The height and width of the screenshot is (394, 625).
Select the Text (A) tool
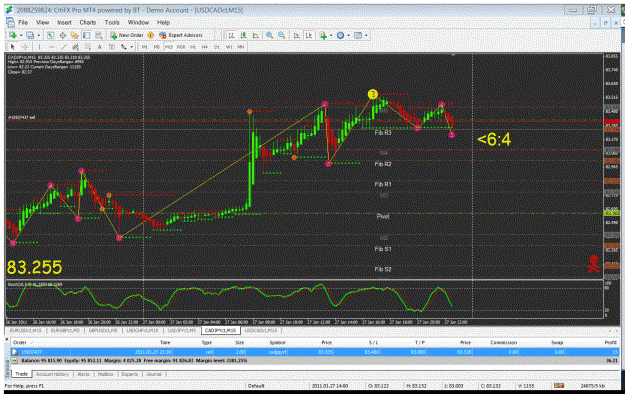100,47
